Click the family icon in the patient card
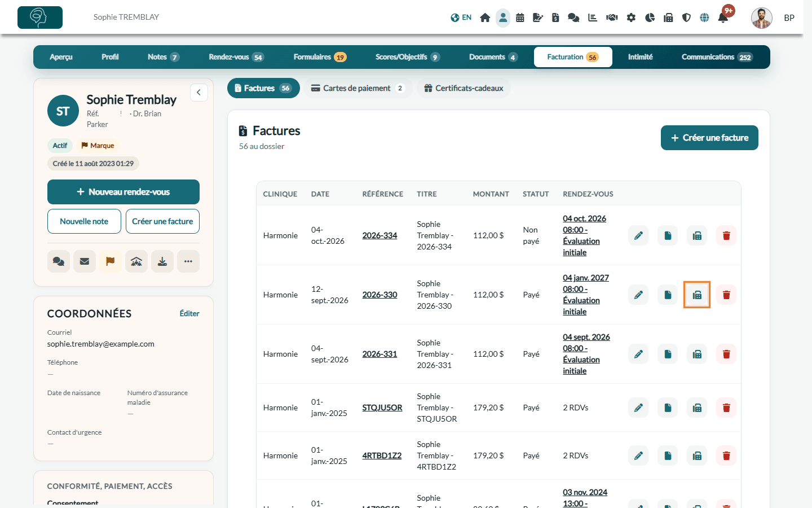812x508 pixels. 136,261
